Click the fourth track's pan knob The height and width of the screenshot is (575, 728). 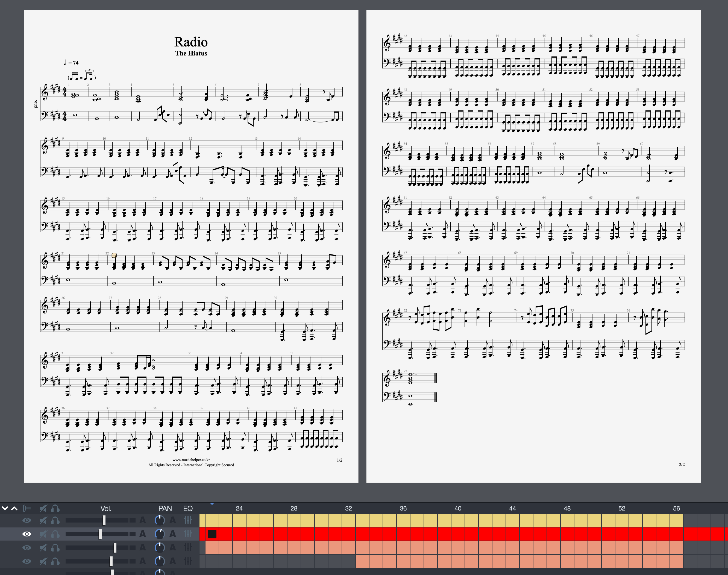(160, 561)
